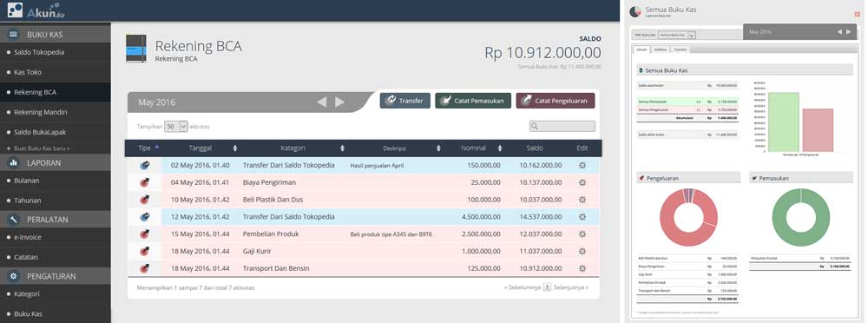Image resolution: width=868 pixels, height=323 pixels.
Task: Click expense icon on Pembelian Produk row
Action: [144, 234]
